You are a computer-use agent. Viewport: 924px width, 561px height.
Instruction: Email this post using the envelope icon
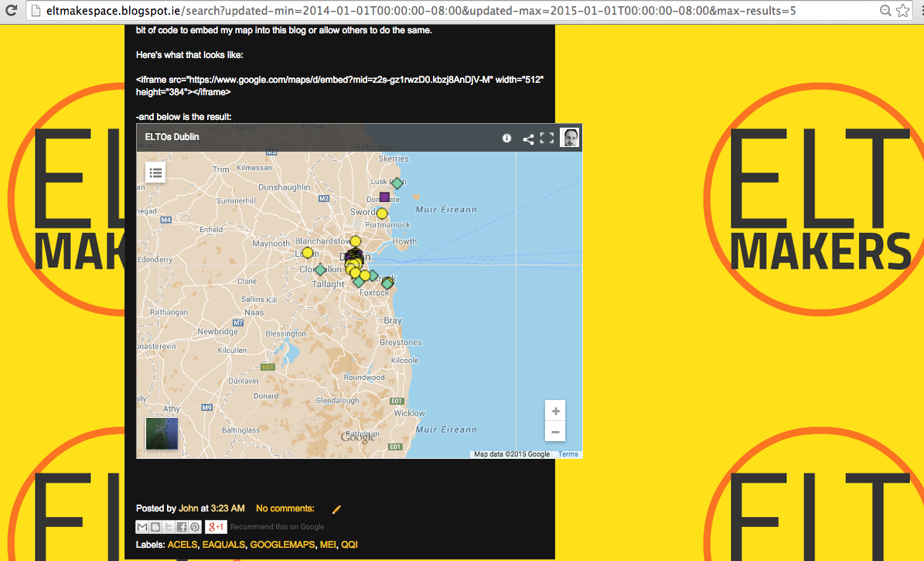coord(142,527)
